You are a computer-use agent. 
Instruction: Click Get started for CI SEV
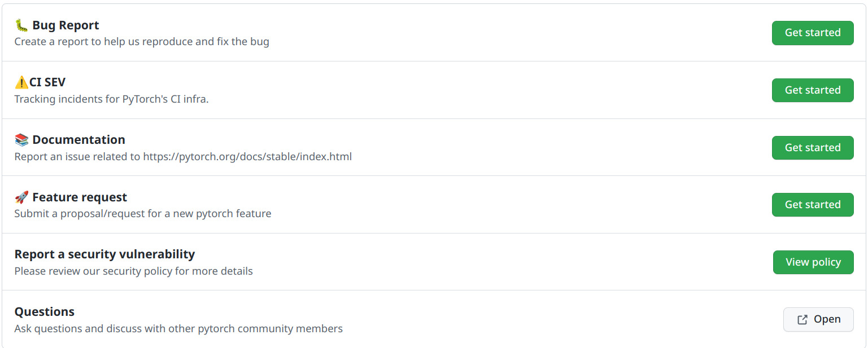(x=813, y=90)
